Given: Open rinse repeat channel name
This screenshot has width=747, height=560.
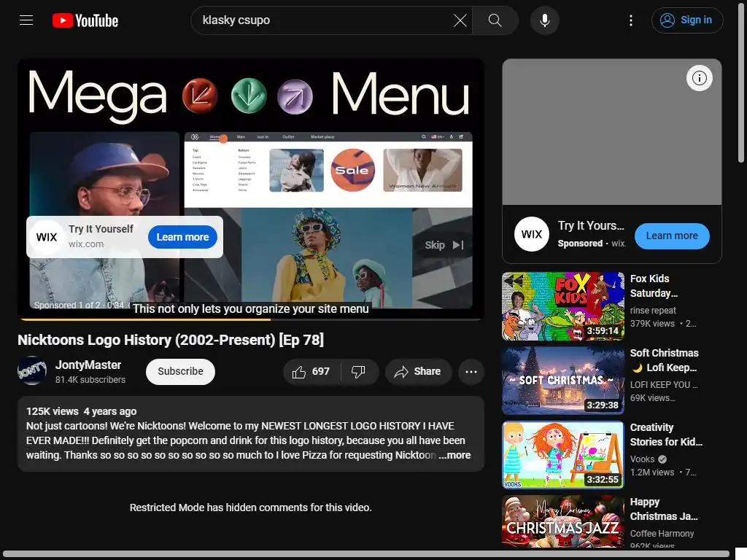Looking at the screenshot, I should [x=653, y=310].
